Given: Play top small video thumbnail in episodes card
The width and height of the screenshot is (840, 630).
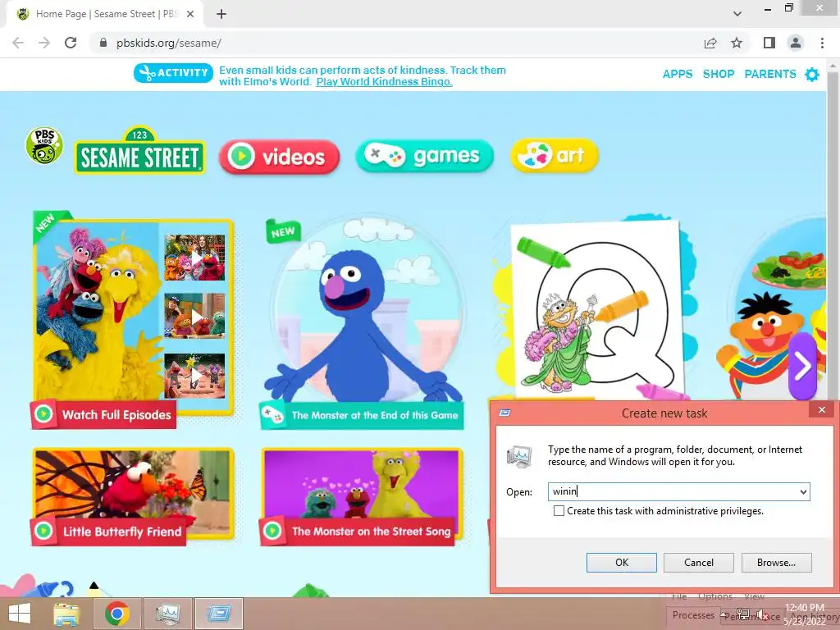Looking at the screenshot, I should pyautogui.click(x=194, y=258).
